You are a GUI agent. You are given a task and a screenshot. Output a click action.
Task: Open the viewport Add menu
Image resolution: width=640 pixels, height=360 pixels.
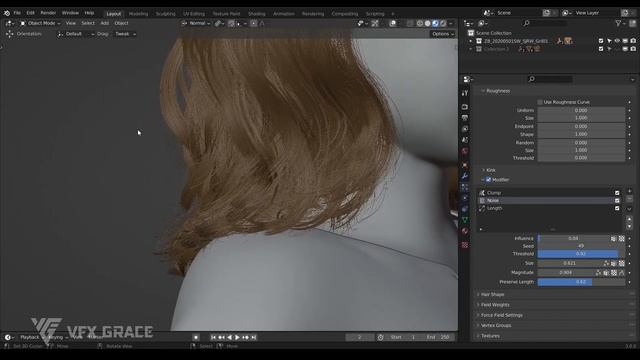(x=104, y=23)
